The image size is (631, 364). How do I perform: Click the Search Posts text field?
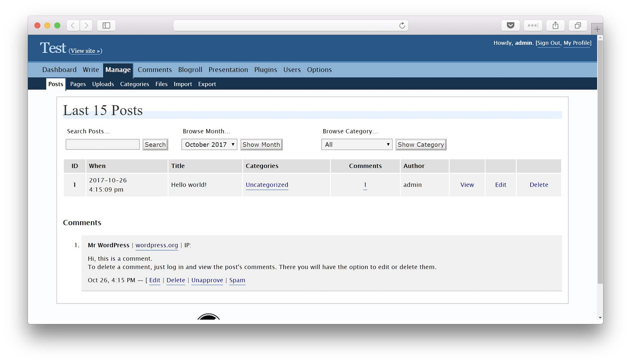coord(103,144)
